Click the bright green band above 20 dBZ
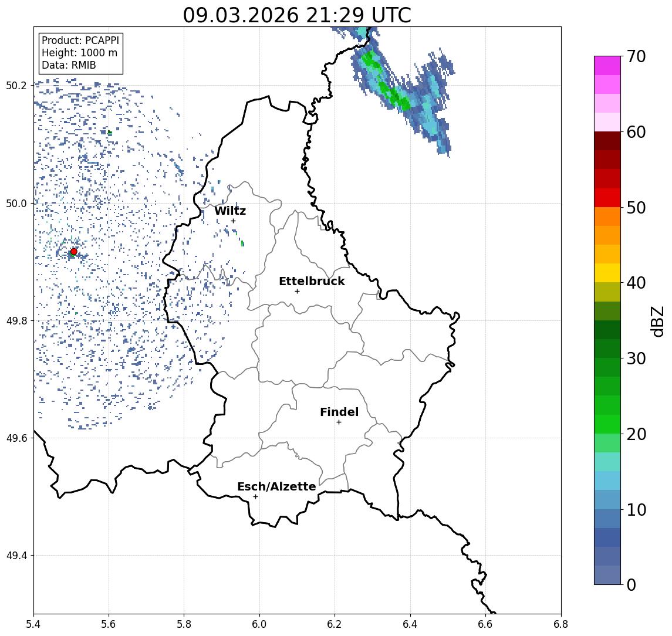672x636 pixels. pos(607,424)
